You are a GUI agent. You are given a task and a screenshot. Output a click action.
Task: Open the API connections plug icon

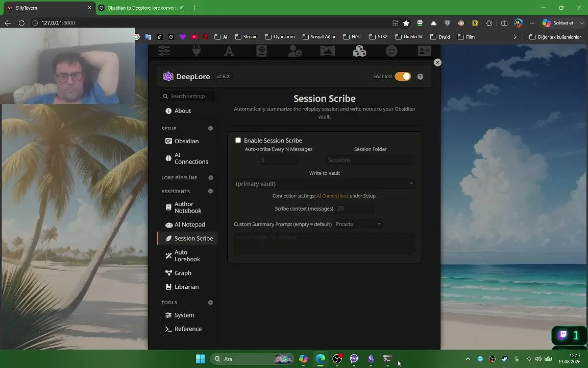pyautogui.click(x=197, y=50)
